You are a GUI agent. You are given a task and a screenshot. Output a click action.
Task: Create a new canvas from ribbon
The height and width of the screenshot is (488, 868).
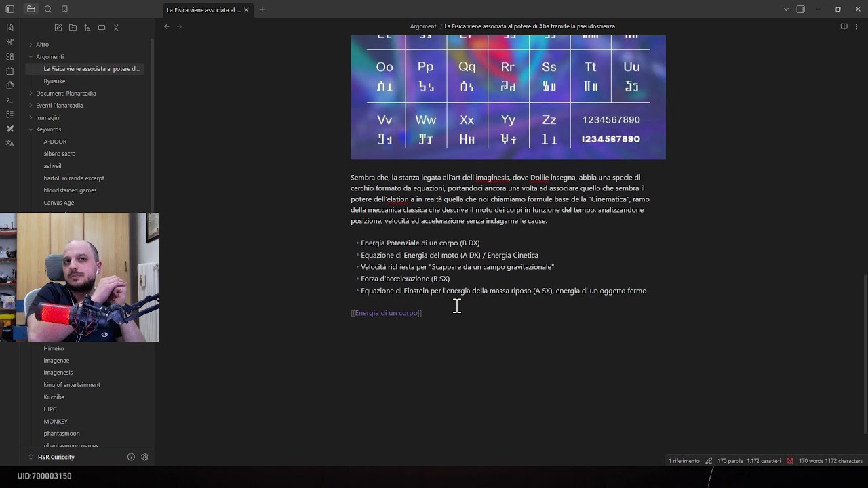click(x=9, y=56)
